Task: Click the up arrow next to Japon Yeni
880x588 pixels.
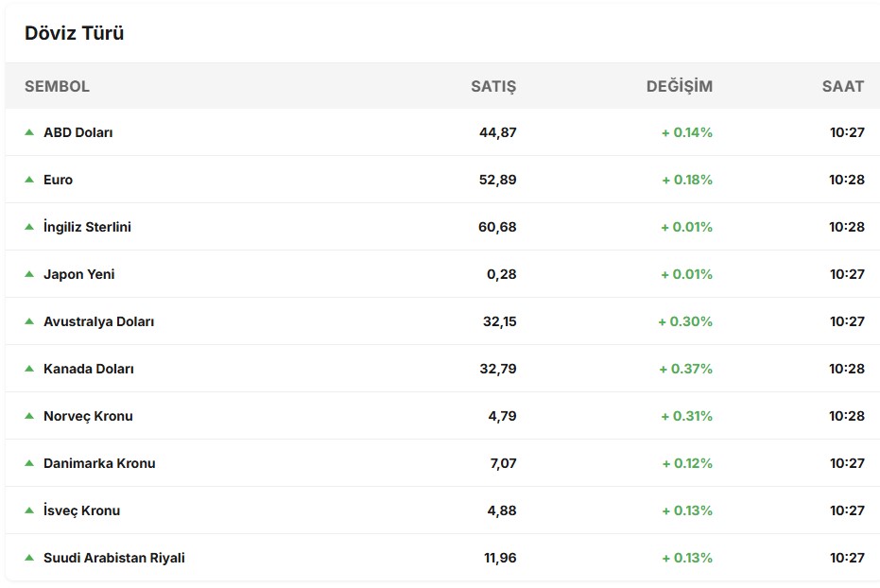Action: tap(29, 274)
